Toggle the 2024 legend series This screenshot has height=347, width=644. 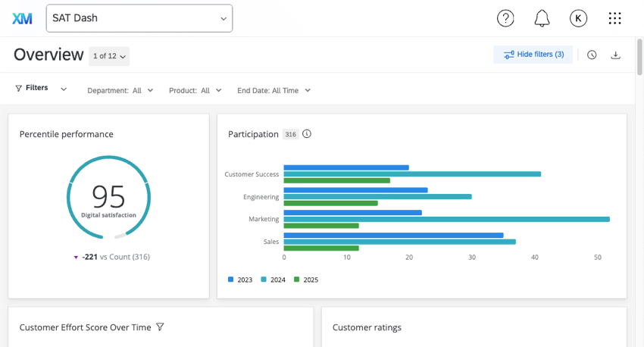(274, 280)
